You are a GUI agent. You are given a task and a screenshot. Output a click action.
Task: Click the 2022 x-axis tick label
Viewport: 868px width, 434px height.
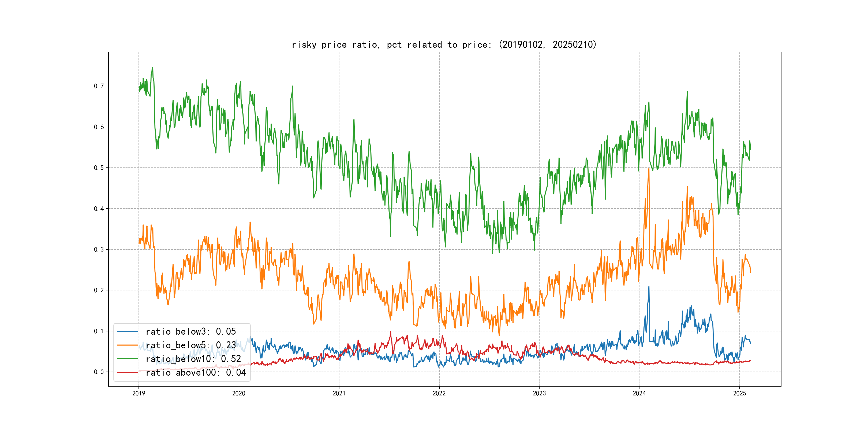439,393
